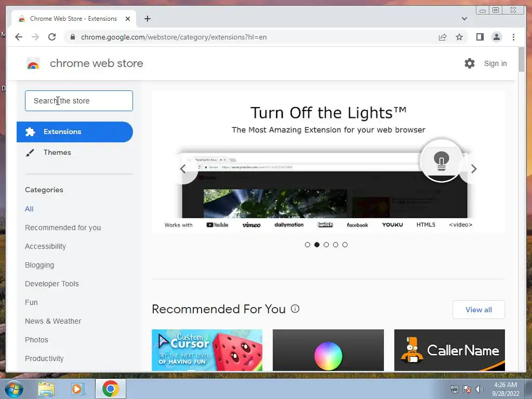Click the Chrome Web Store rainbow logo
This screenshot has width=532, height=399.
tap(33, 63)
